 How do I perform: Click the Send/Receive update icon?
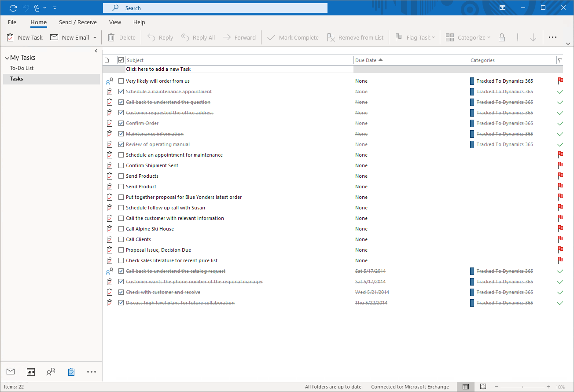[x=12, y=7]
